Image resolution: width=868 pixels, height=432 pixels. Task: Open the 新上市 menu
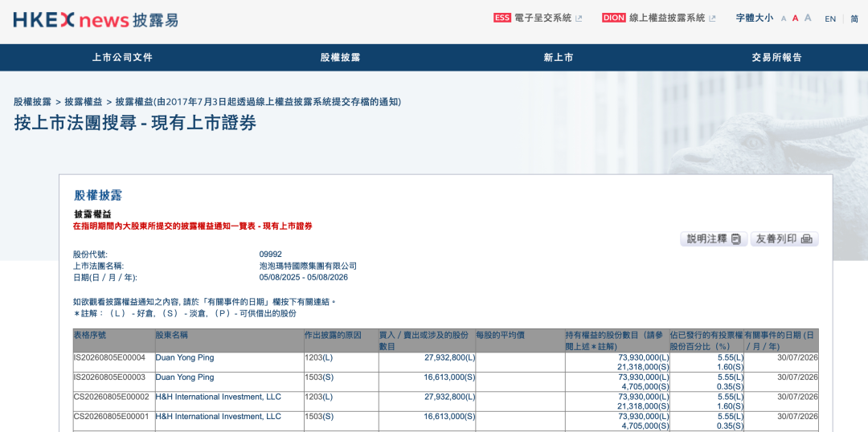coord(558,58)
